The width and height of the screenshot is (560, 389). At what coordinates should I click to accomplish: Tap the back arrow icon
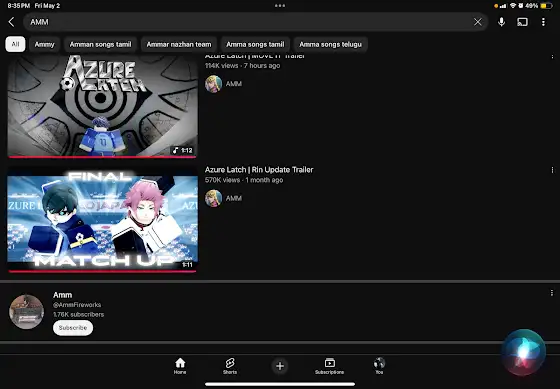[11, 22]
